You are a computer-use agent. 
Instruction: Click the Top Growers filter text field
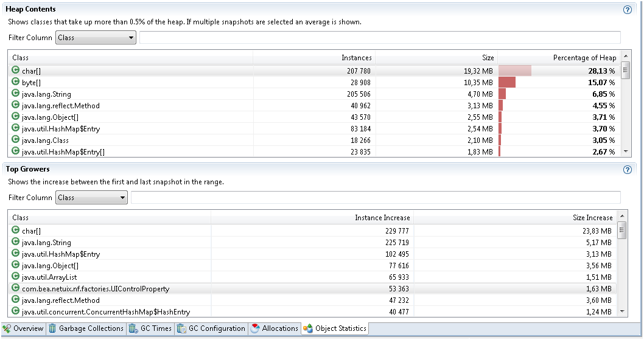(376, 198)
